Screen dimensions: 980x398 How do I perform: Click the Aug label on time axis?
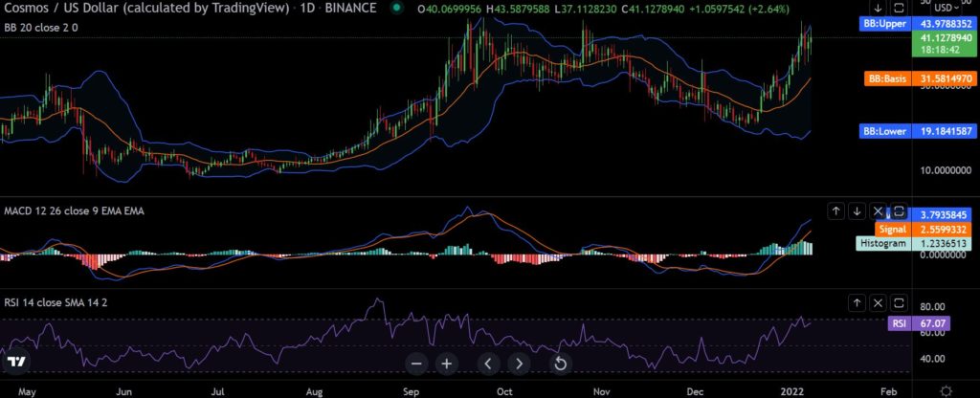pos(314,391)
